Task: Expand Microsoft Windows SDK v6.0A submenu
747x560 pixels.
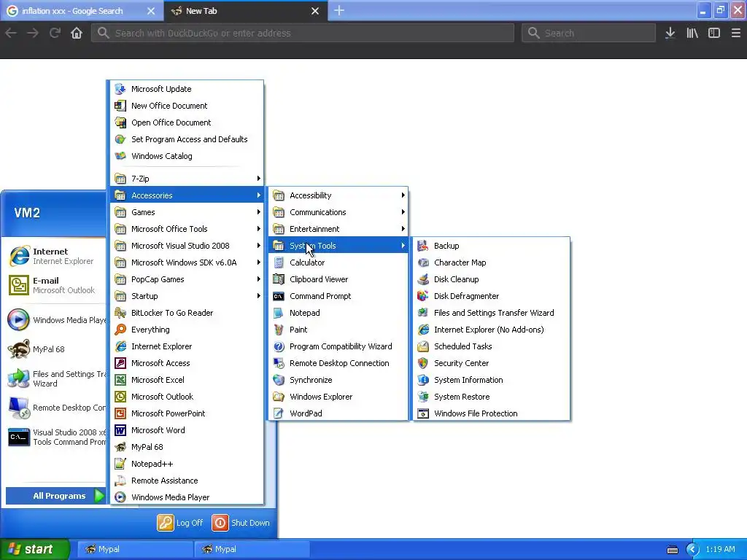Action: coord(187,262)
